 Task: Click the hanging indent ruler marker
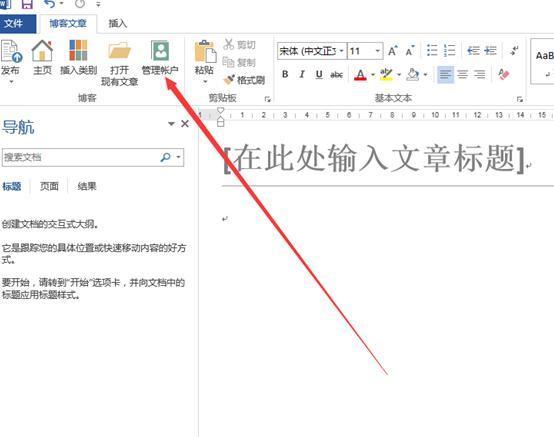coord(220,119)
